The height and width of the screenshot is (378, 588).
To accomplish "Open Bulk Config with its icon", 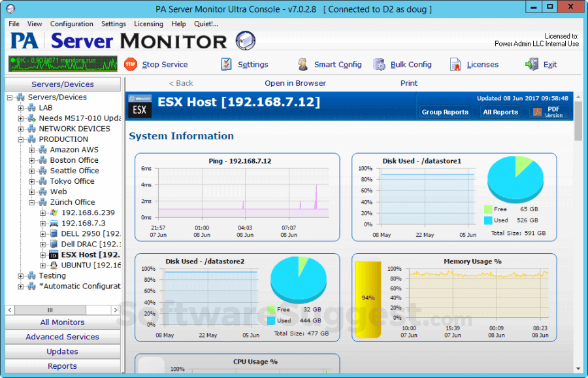I will [379, 64].
